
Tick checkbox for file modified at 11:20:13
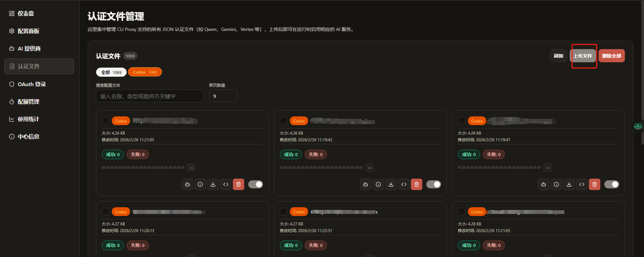click(x=105, y=212)
